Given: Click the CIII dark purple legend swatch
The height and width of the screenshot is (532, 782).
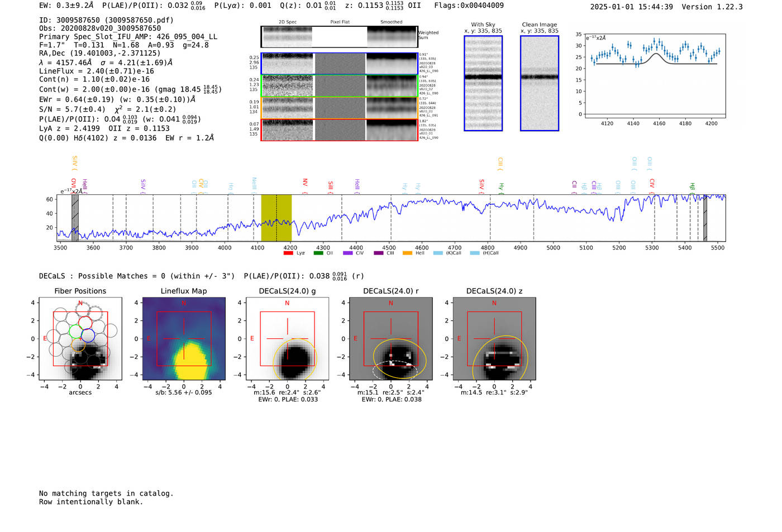Looking at the screenshot, I should click(x=378, y=253).
